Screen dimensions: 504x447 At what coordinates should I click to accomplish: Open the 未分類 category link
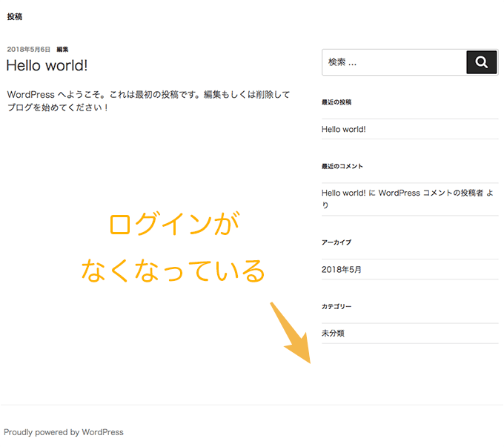[x=333, y=333]
